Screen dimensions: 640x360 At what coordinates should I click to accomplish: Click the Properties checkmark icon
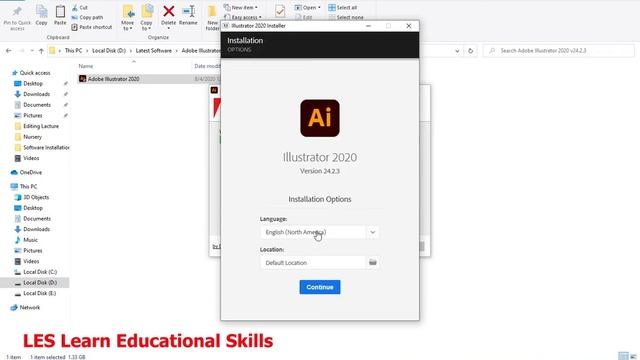coord(280,11)
